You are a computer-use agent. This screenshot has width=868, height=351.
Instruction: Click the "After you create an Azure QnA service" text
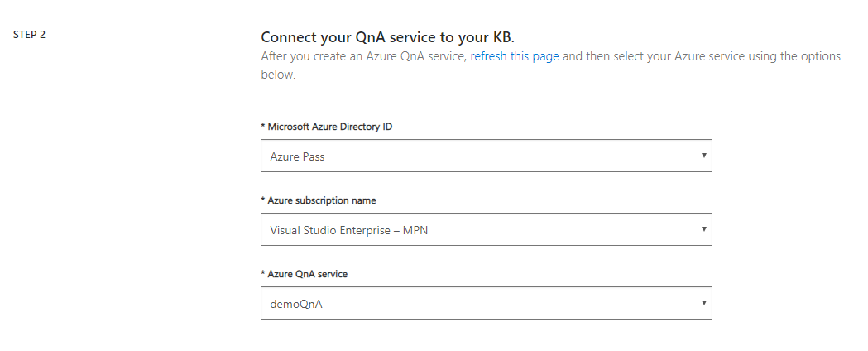click(x=364, y=56)
